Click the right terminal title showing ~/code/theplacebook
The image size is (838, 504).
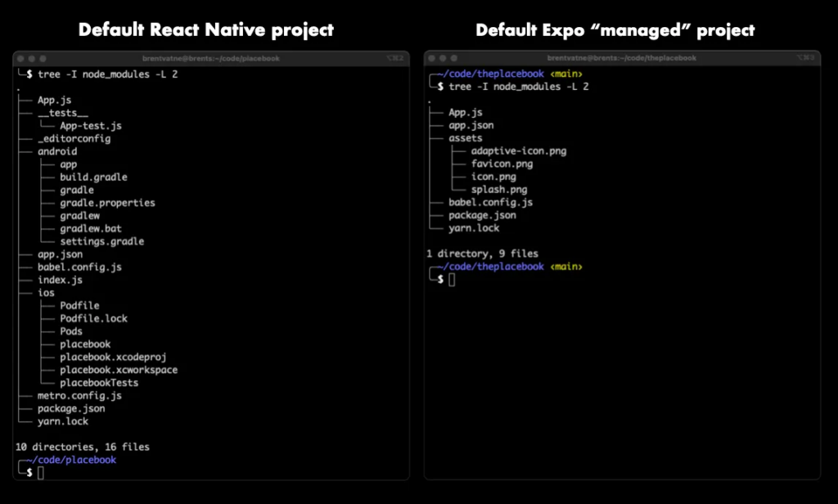click(x=622, y=59)
